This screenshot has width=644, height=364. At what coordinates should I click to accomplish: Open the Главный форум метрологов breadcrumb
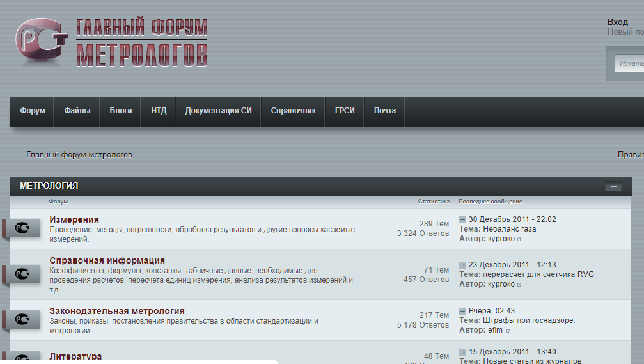tap(79, 154)
